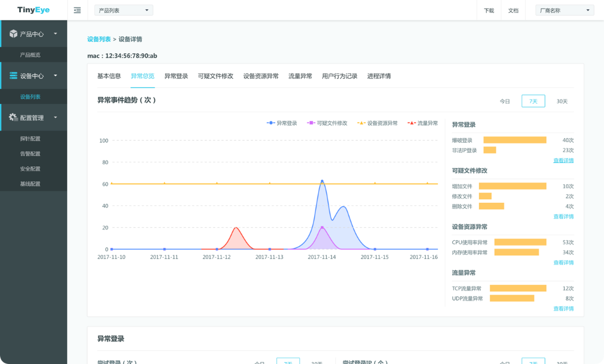
Task: Select the 今日 time range option
Action: pos(505,101)
